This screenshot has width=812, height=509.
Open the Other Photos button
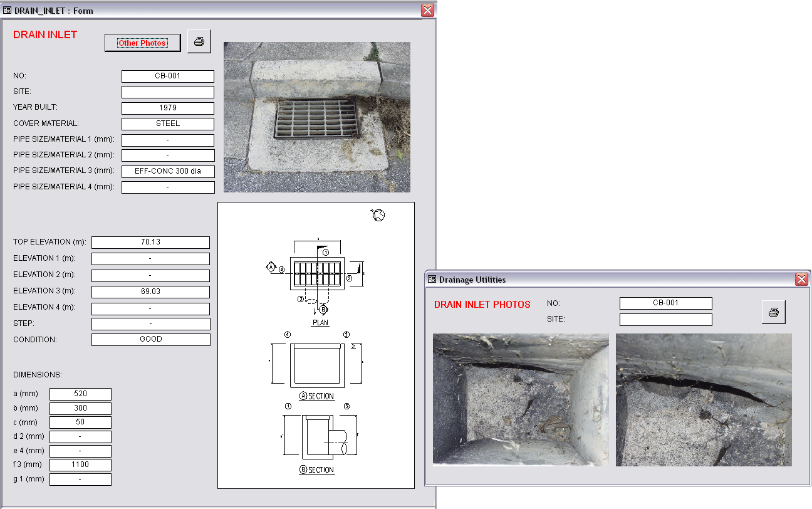[x=142, y=43]
